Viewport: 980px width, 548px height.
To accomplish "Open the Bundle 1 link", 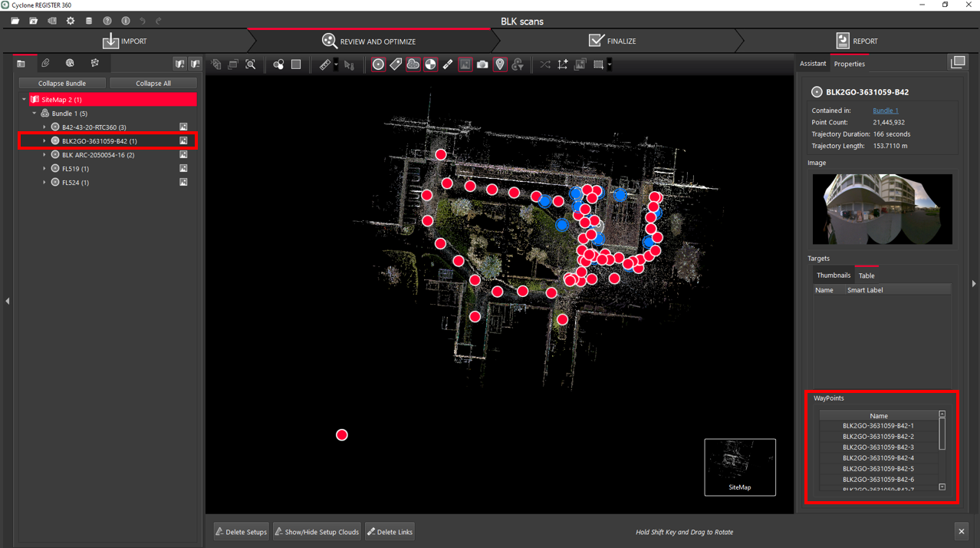I will coord(885,111).
